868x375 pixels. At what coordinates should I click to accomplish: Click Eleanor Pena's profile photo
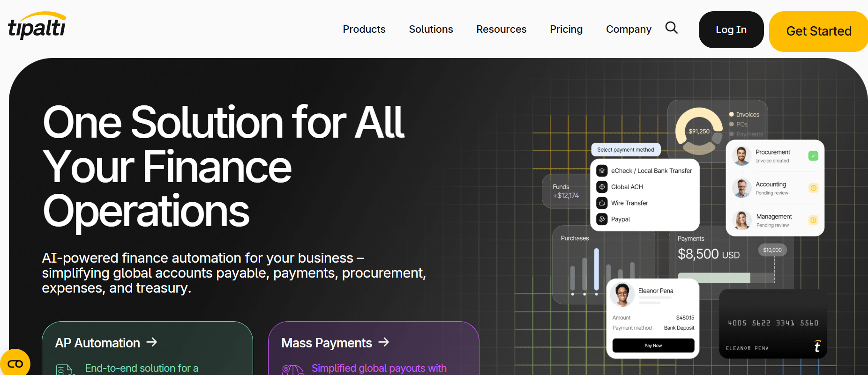coord(622,295)
